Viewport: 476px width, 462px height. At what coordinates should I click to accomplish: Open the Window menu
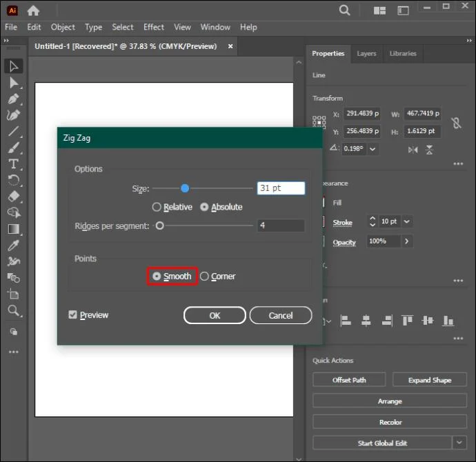point(215,27)
